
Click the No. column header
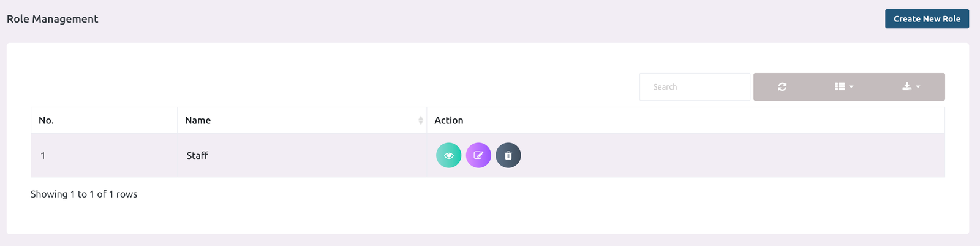tap(47, 120)
